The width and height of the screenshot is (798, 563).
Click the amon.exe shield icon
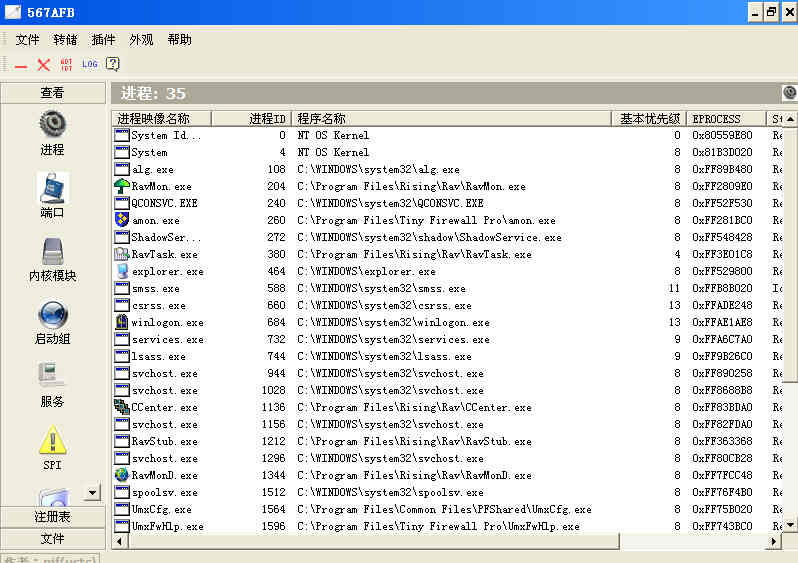coord(122,220)
